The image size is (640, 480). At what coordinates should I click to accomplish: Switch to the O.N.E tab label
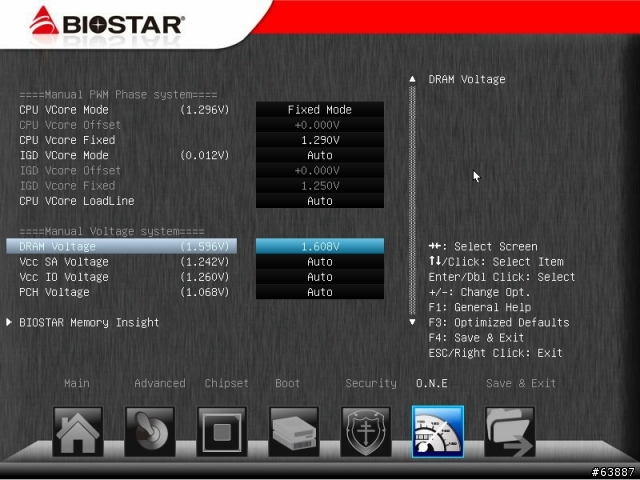(x=431, y=383)
